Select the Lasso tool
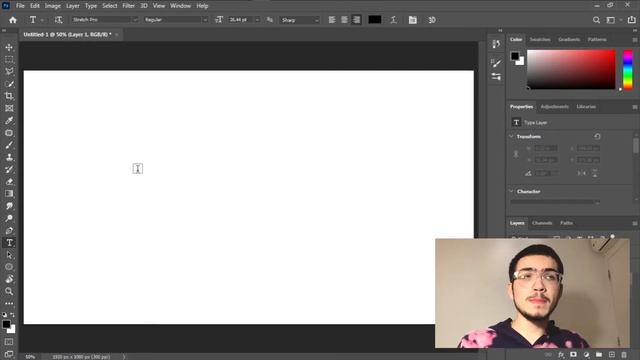The height and width of the screenshot is (360, 640). pos(9,71)
